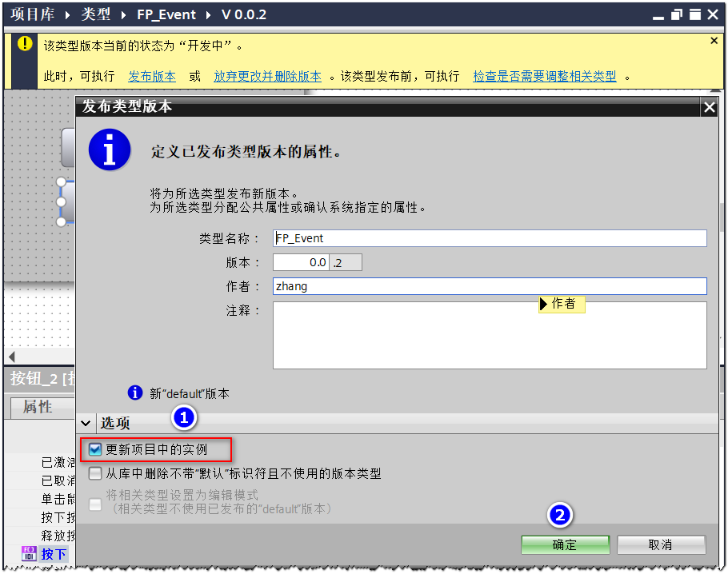The image size is (728, 578).
Task: Select the 类型 breadcrumb segment
Action: click(x=96, y=15)
